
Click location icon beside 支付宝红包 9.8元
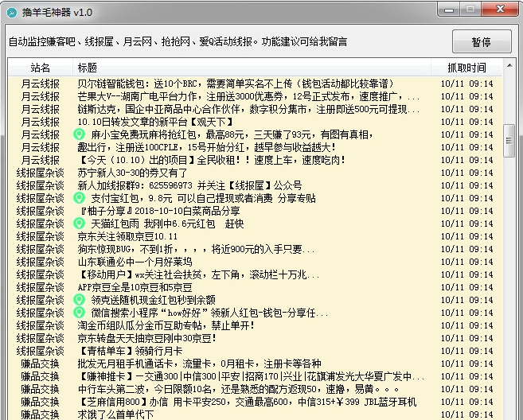[x=79, y=198]
